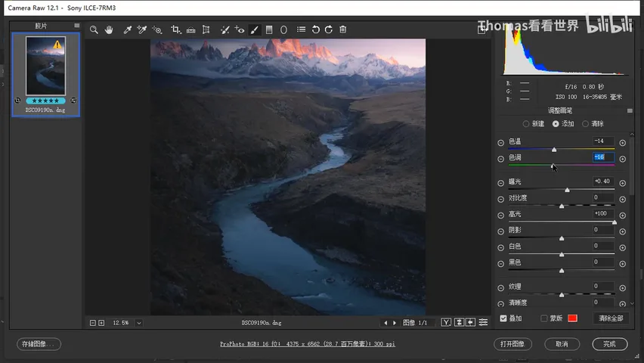This screenshot has height=363, width=644.
Task: Zoom out with the minus box
Action: [x=93, y=323]
